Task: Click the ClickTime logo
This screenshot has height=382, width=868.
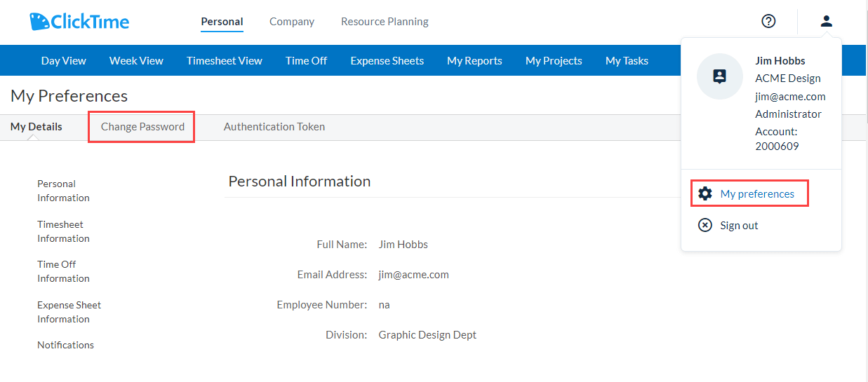Action: 79,22
